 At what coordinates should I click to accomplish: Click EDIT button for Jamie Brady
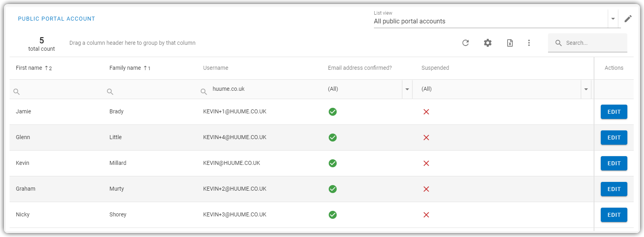pyautogui.click(x=614, y=112)
